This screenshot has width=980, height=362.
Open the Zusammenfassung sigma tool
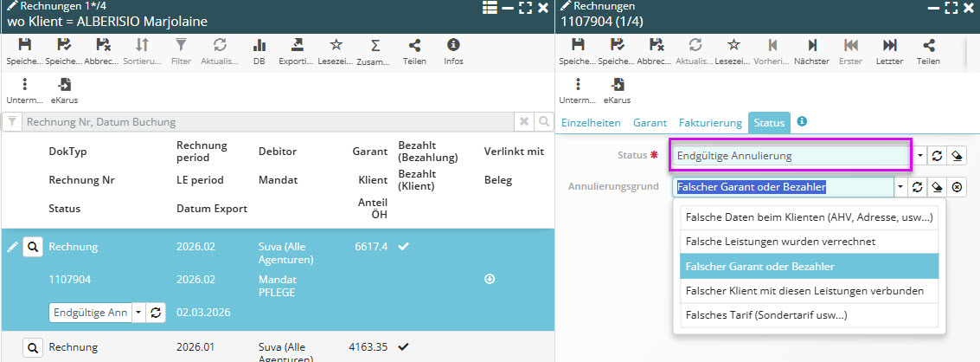click(375, 45)
